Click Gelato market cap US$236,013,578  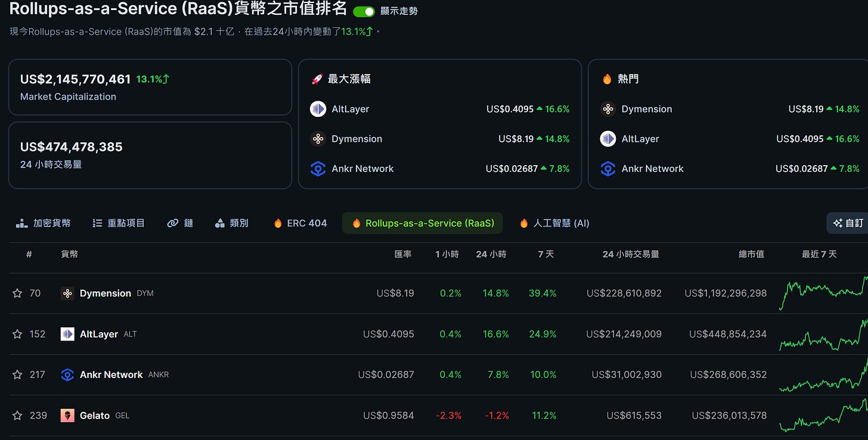point(729,415)
